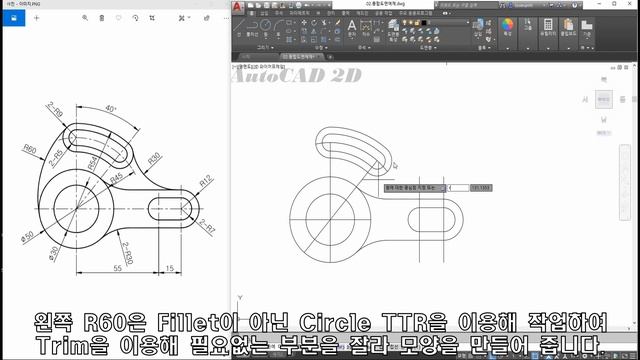This screenshot has height=360, width=640.
Task: Click the AutoCAD search box in title bar
Action: (x=467, y=5)
